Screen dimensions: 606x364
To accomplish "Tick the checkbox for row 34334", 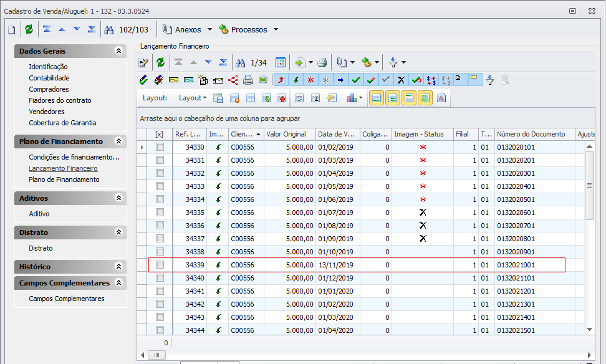I will (160, 199).
